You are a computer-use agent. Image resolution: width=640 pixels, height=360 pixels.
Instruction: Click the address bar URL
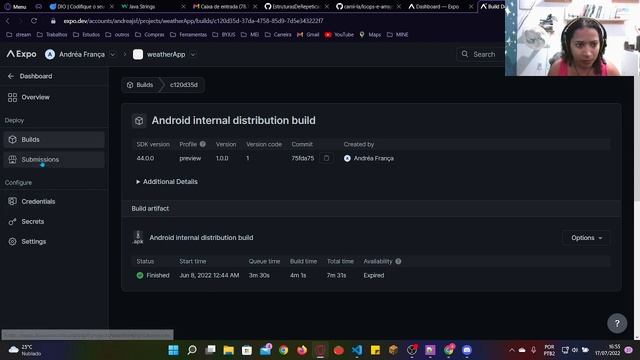click(x=193, y=21)
